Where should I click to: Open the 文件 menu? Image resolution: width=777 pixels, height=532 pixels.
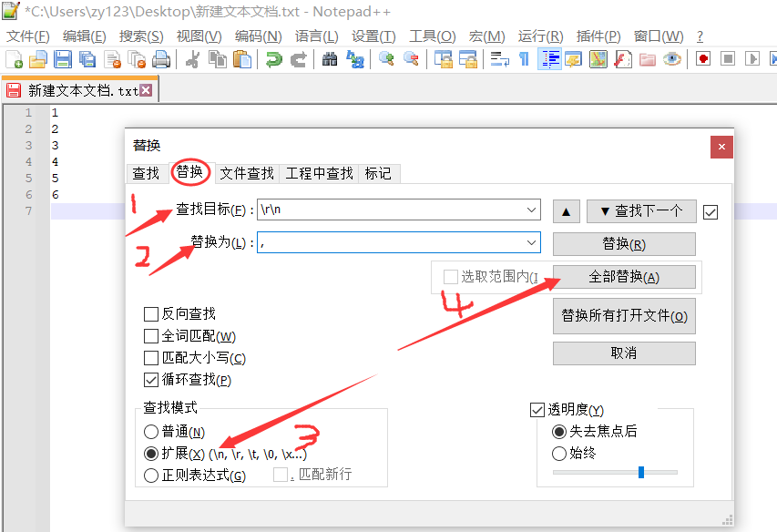[x=27, y=36]
